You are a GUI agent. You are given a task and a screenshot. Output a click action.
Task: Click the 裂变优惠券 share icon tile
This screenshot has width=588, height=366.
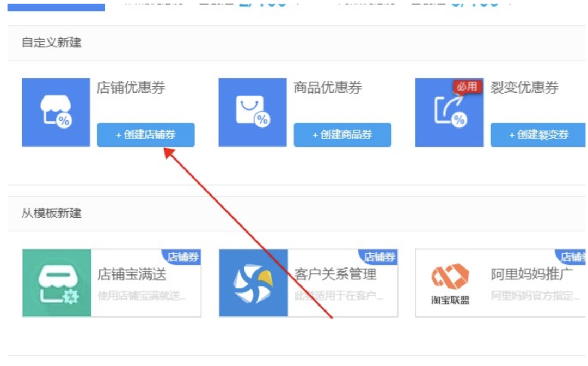coord(449,112)
